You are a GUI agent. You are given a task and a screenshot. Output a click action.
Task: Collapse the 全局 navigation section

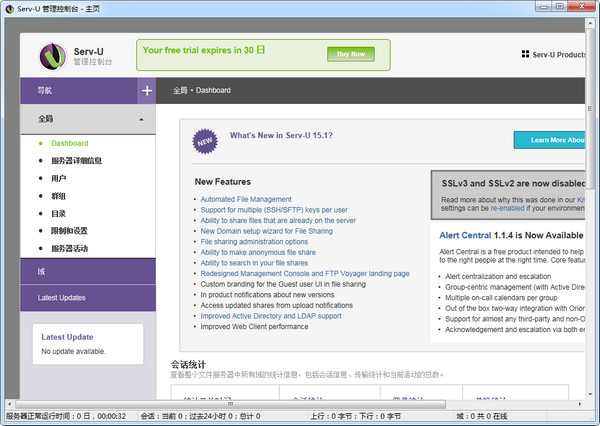tap(88, 119)
